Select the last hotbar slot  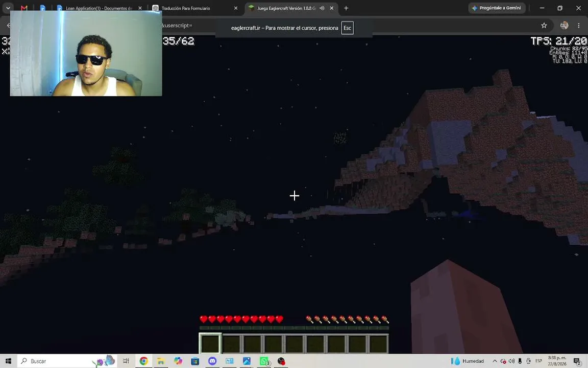coord(378,343)
